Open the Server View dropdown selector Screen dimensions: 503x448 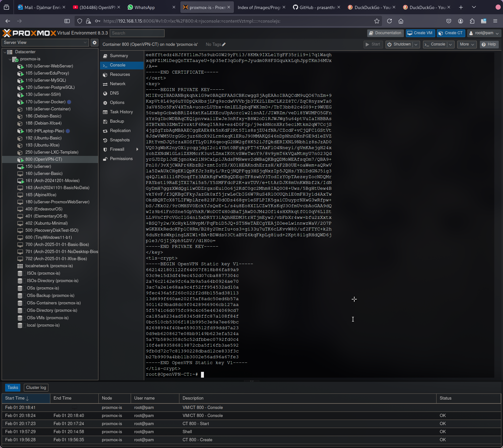(x=45, y=43)
